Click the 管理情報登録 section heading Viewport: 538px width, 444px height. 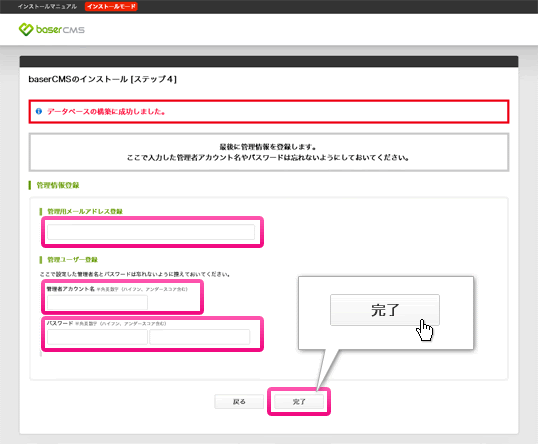click(58, 185)
